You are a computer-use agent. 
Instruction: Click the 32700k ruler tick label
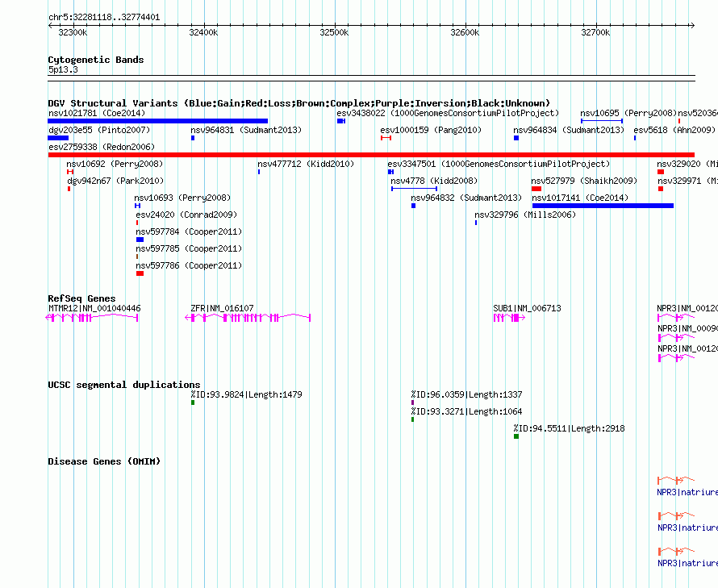click(595, 32)
